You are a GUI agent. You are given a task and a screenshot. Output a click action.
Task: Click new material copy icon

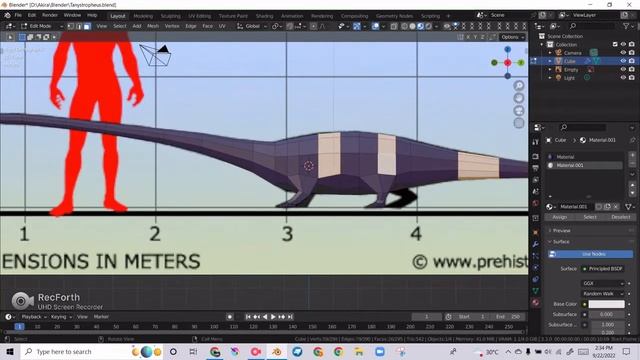[607, 207]
